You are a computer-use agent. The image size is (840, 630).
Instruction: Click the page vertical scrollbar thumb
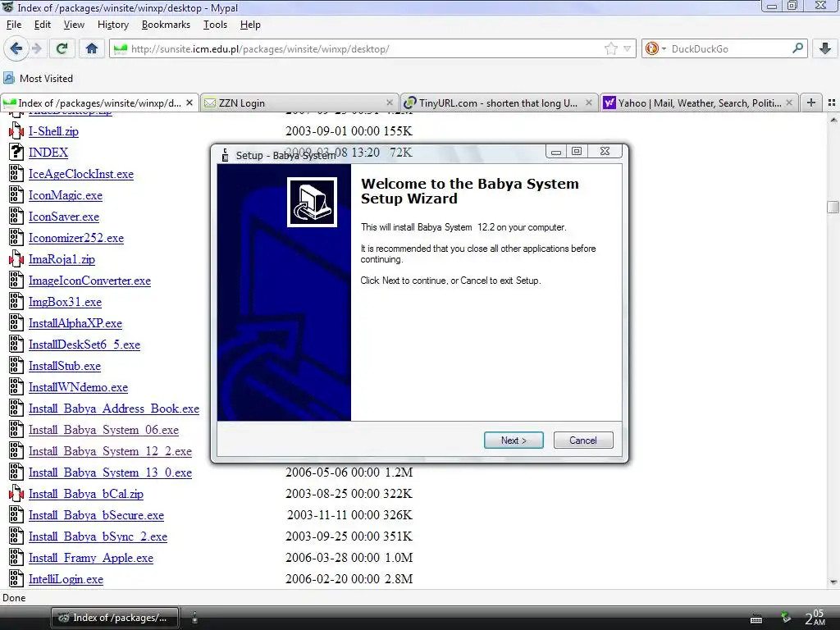point(833,207)
